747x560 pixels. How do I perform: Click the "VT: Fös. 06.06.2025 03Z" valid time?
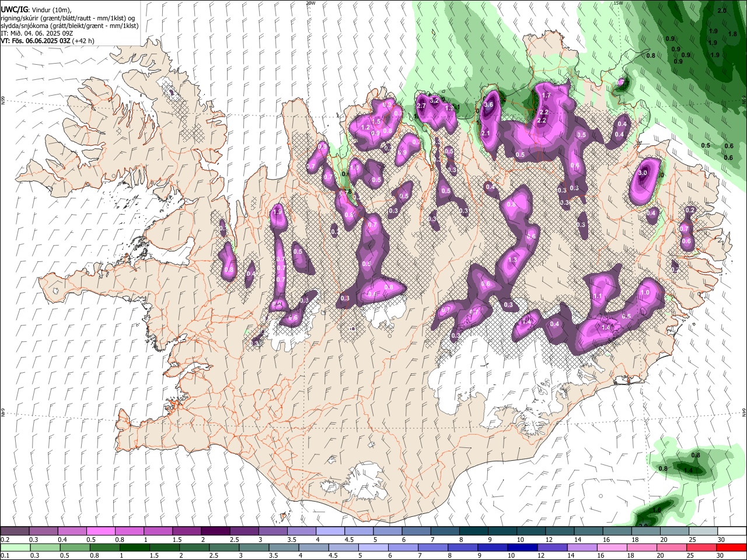coord(36,41)
